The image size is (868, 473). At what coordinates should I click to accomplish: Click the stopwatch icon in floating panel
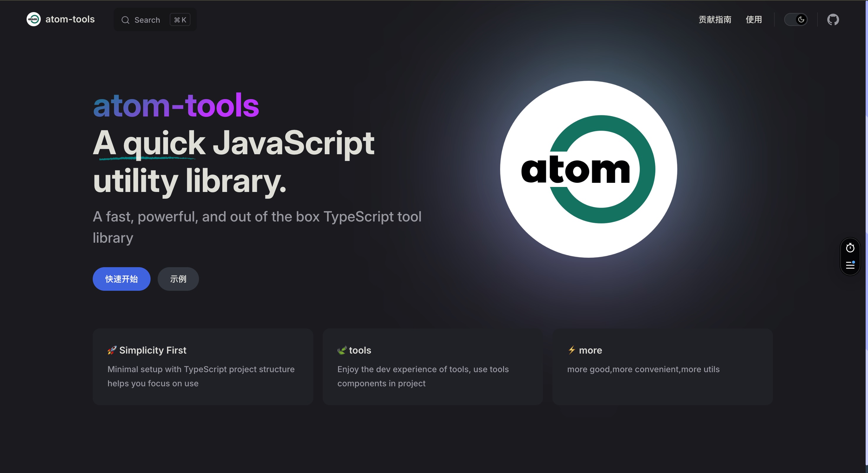[x=850, y=248]
